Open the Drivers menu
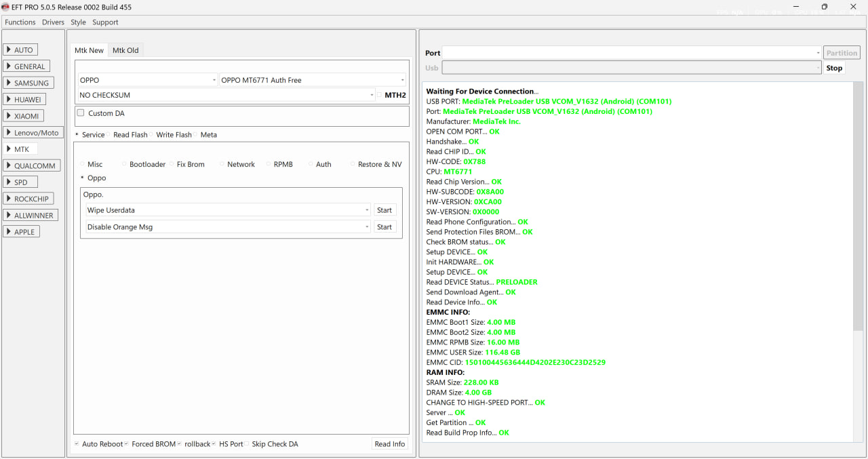This screenshot has width=868, height=459. pos(53,22)
